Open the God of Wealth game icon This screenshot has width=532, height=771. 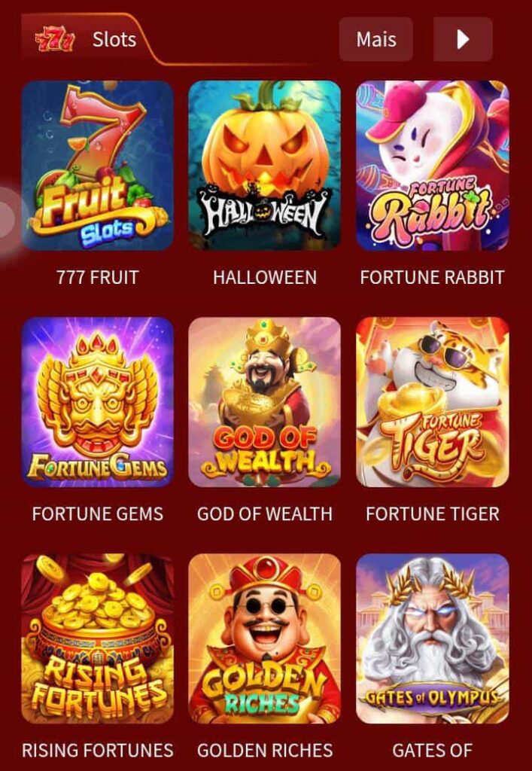[264, 402]
